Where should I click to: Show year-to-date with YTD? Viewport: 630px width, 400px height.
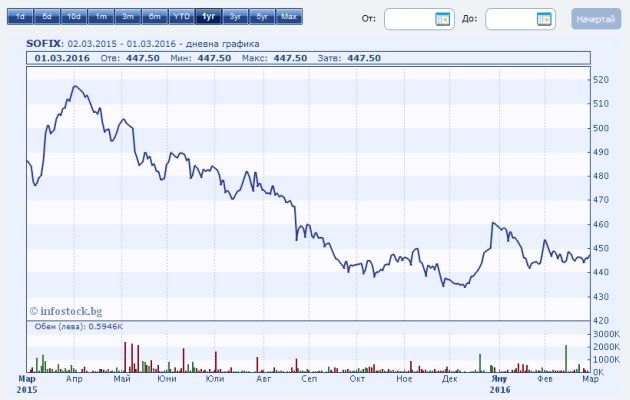click(x=180, y=18)
